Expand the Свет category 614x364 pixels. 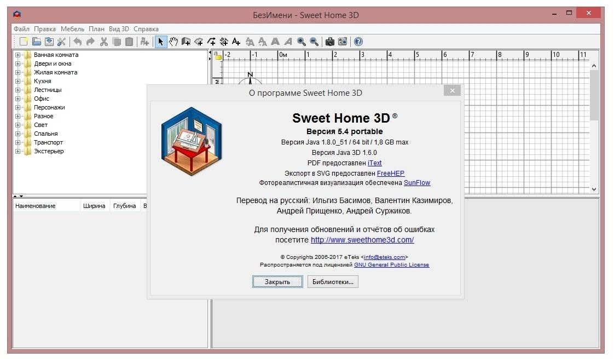(18, 125)
